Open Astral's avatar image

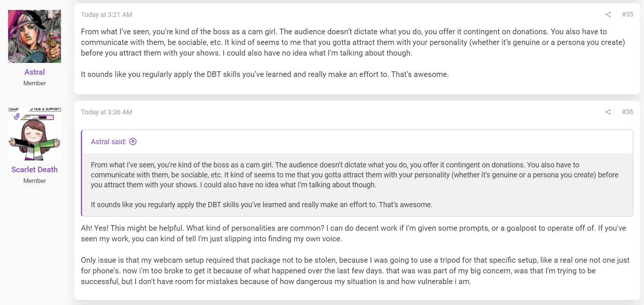[35, 36]
